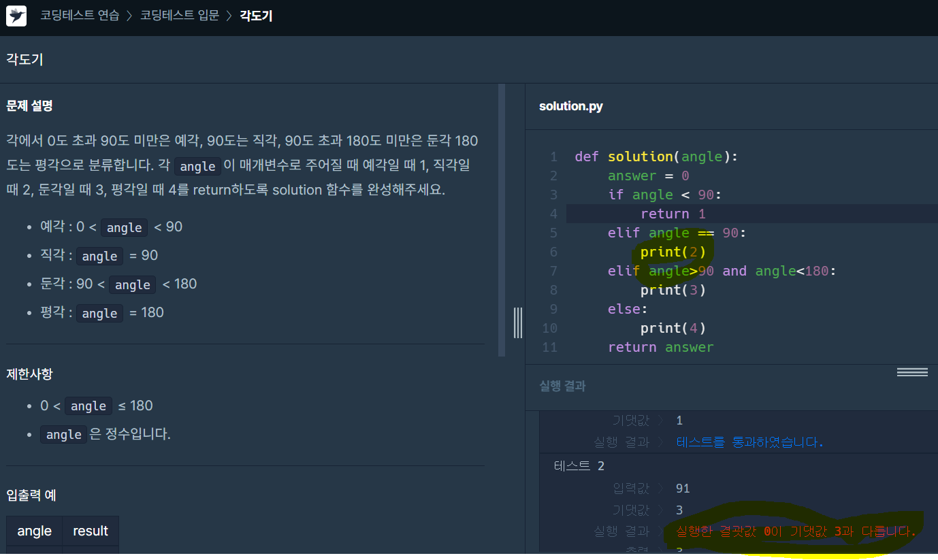Click the return answer code line

[660, 347]
